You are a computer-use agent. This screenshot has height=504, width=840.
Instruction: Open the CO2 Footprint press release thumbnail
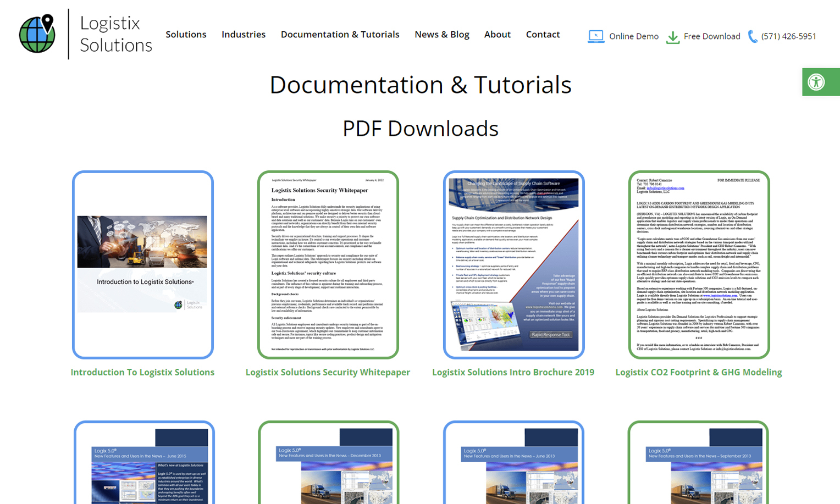pos(699,264)
